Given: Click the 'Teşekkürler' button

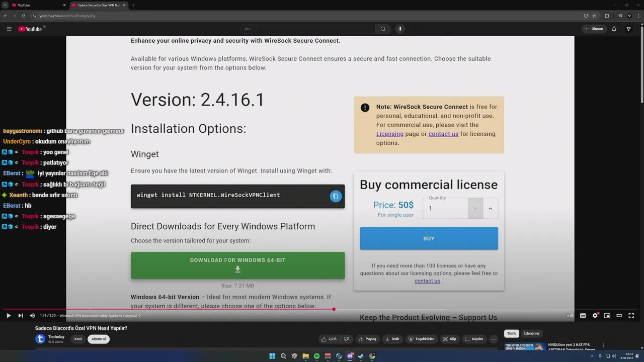Looking at the screenshot, I should coord(421,339).
